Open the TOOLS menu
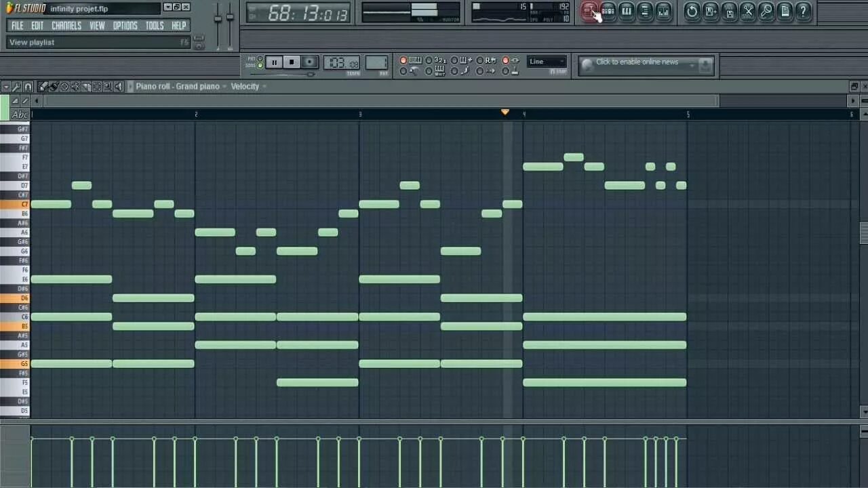 pyautogui.click(x=155, y=26)
